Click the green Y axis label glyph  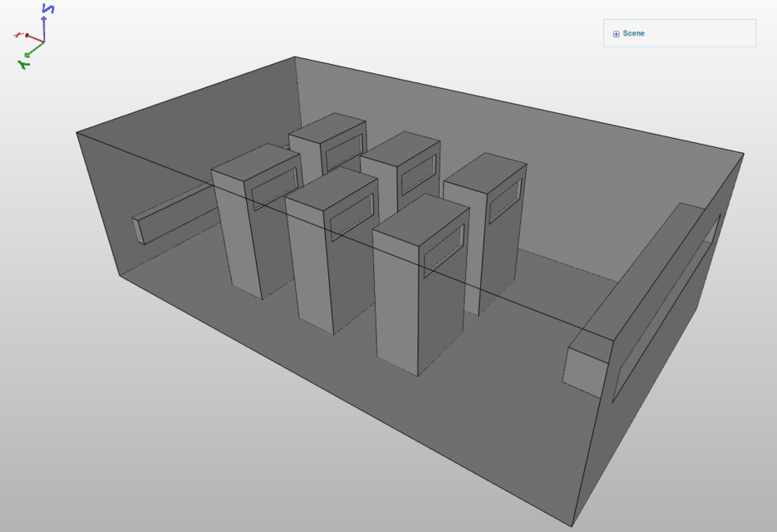point(23,64)
